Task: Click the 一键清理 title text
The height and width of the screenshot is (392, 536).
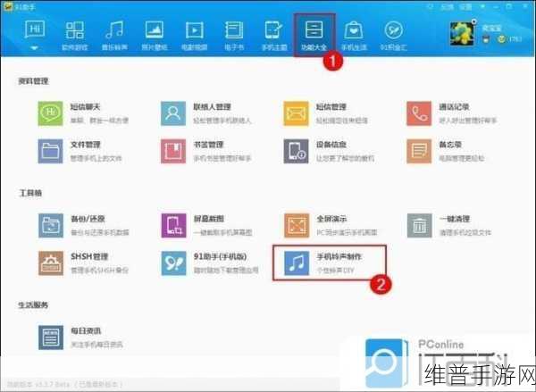Action: [455, 219]
